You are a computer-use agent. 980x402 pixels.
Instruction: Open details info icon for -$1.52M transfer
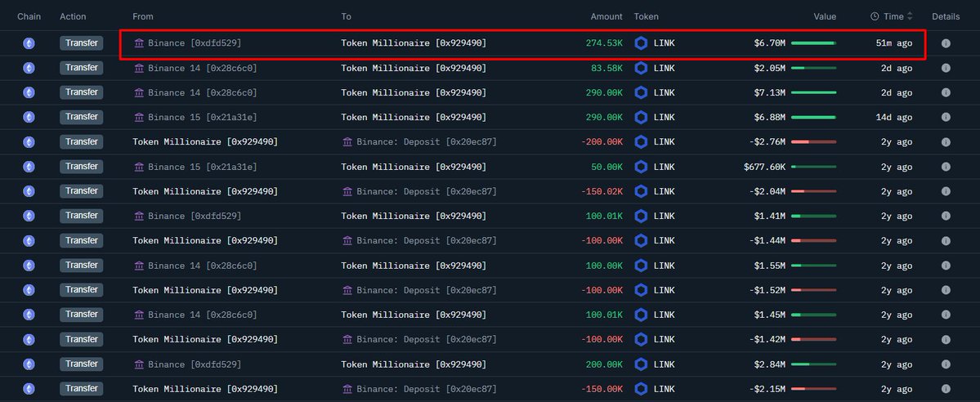click(x=946, y=290)
